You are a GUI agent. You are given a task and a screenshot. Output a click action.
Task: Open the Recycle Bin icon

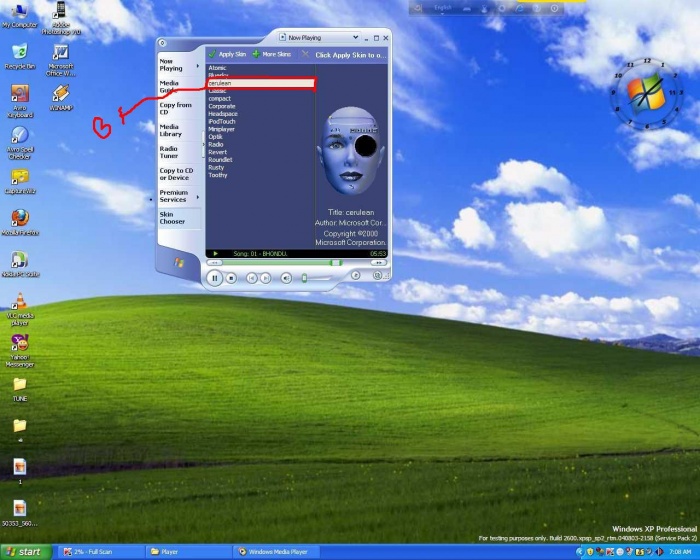point(20,56)
